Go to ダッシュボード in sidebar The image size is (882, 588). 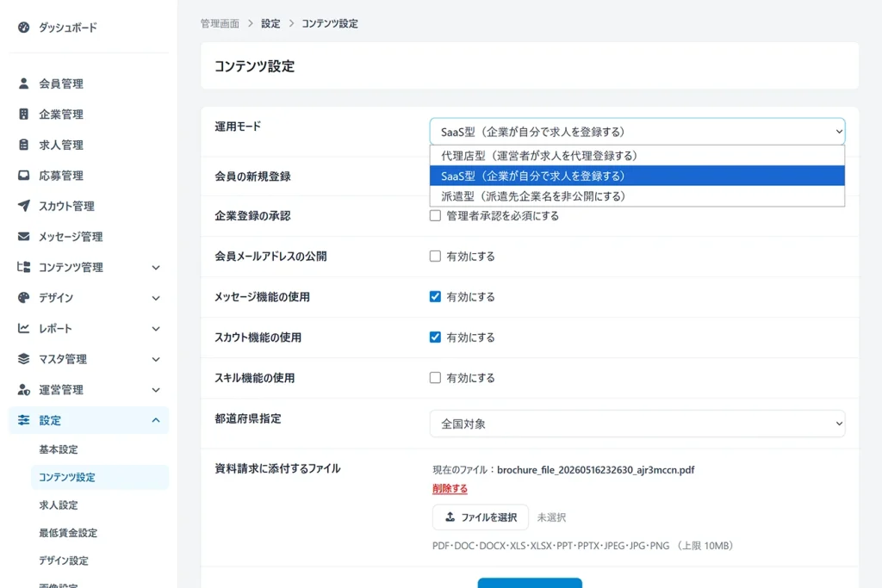click(67, 27)
